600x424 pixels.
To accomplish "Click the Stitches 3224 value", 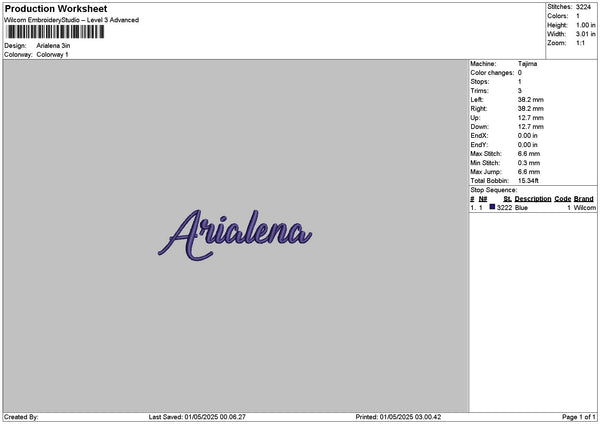I will click(583, 7).
